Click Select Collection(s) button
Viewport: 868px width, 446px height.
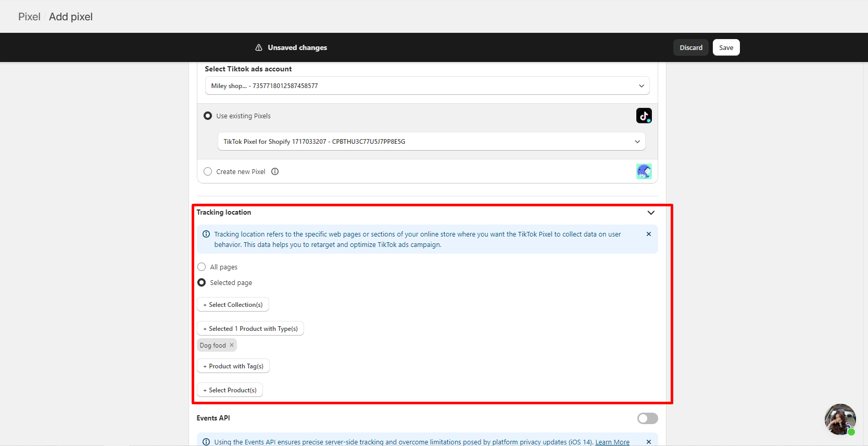coord(233,305)
